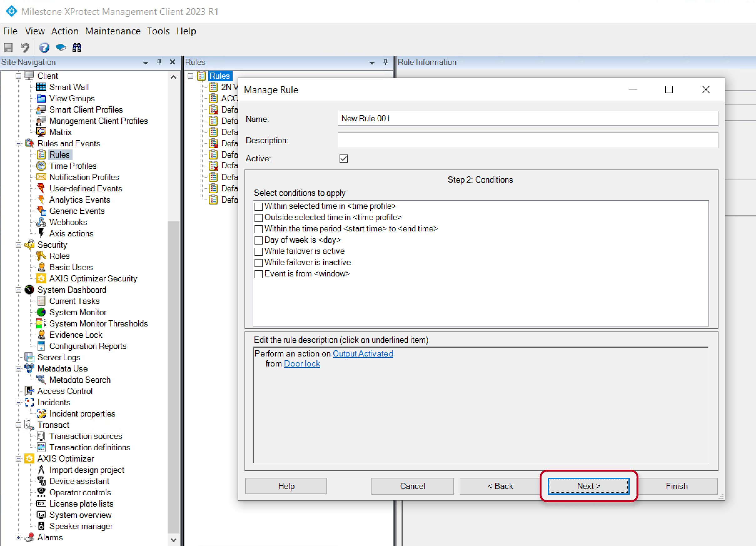Click the rule Name input field

(x=528, y=118)
